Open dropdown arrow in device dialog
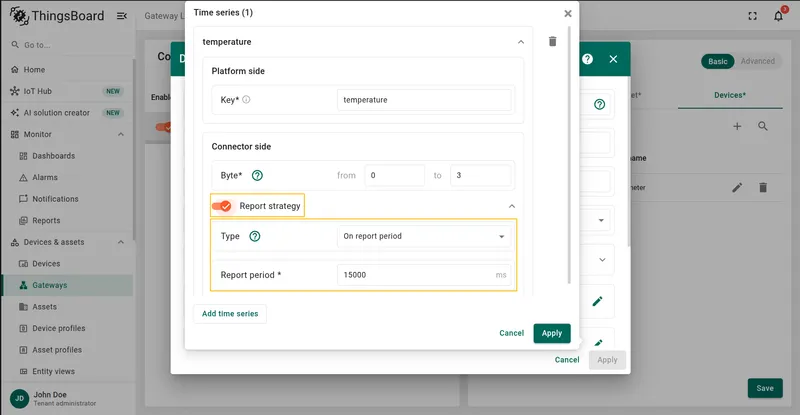 [x=601, y=221]
